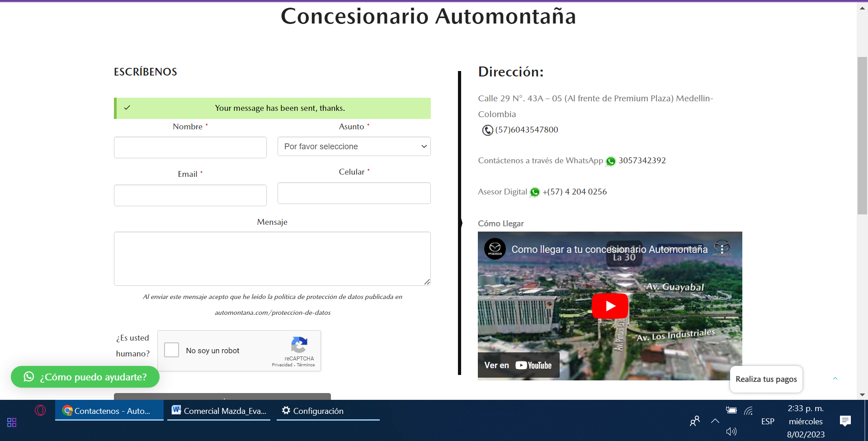Click the Celular input field

pos(354,193)
